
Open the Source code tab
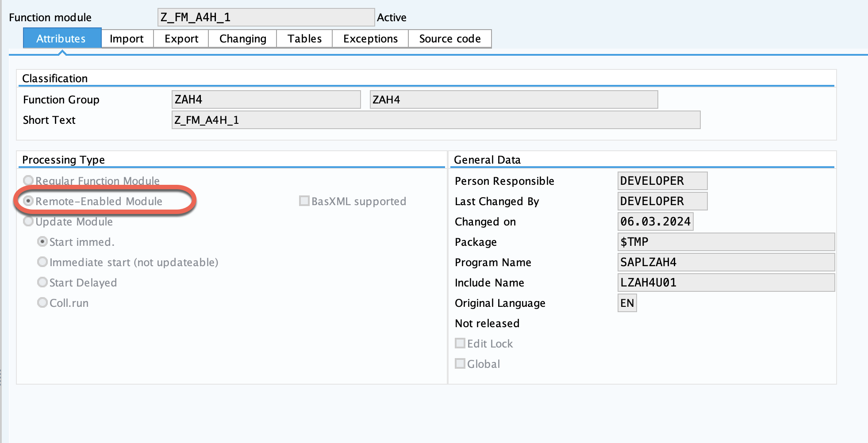click(449, 38)
